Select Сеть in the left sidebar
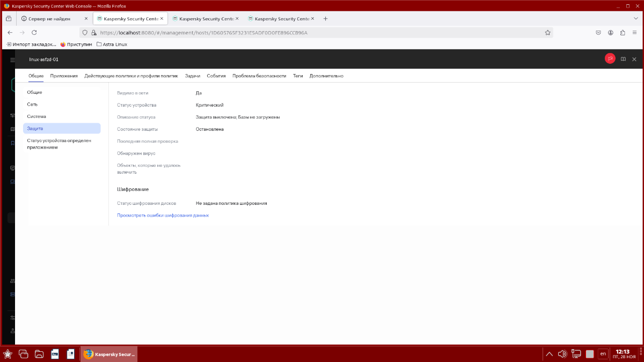644x362 pixels. pos(32,105)
